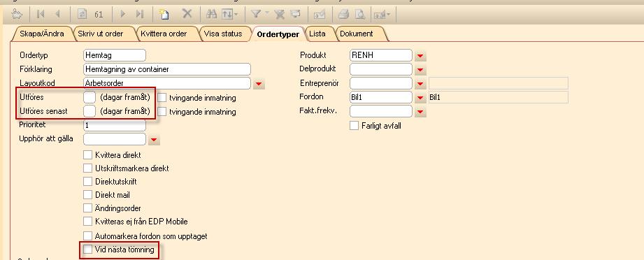Click the Prioritet field
Viewport: 644px width, 260px height.
[x=115, y=125]
